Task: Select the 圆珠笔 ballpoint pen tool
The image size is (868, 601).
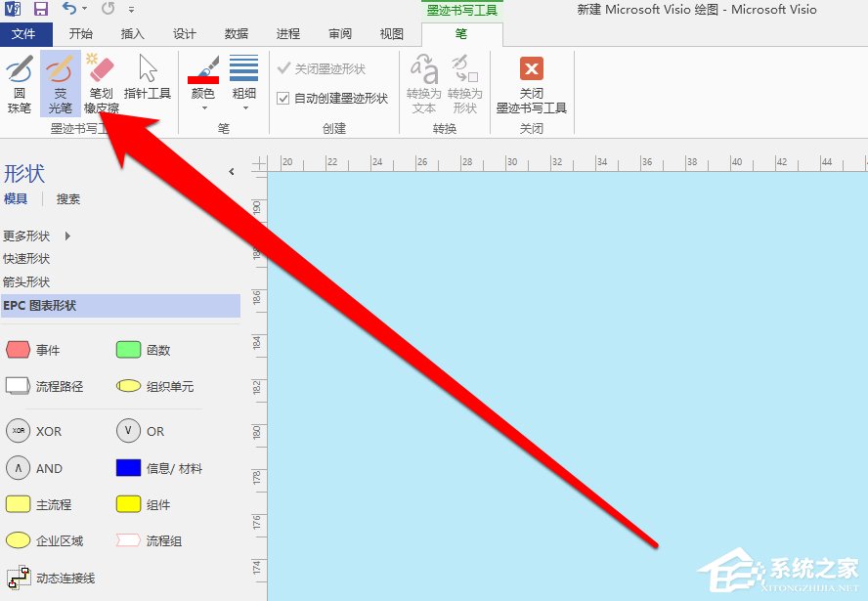Action: 20,86
